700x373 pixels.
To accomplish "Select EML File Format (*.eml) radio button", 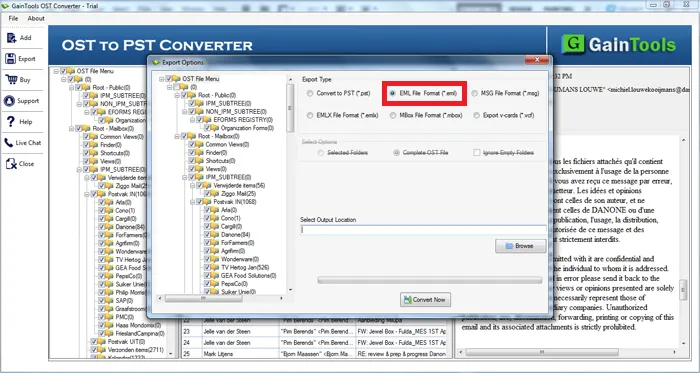I will (x=392, y=94).
